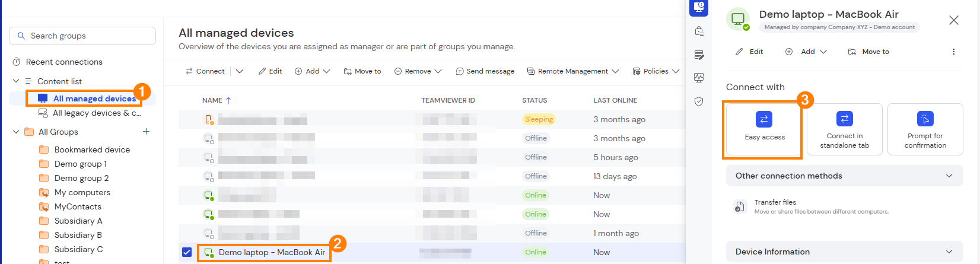Click the '13 days ago' last online cell

point(615,176)
